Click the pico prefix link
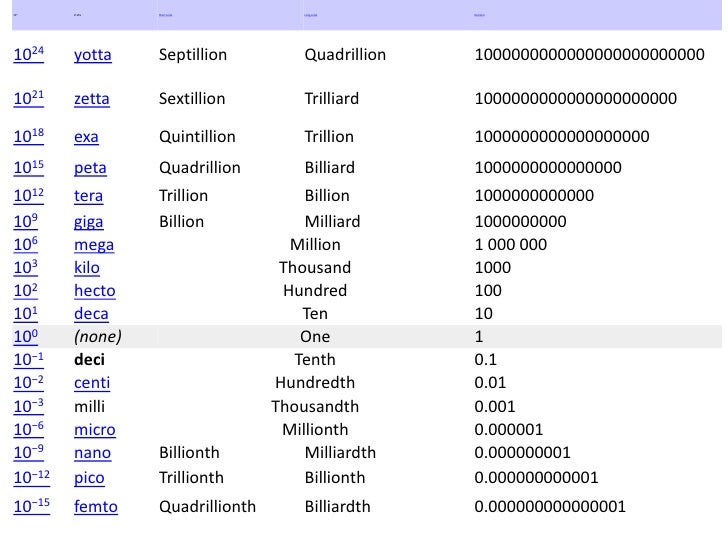Screen dimensions: 728x546 point(89,478)
